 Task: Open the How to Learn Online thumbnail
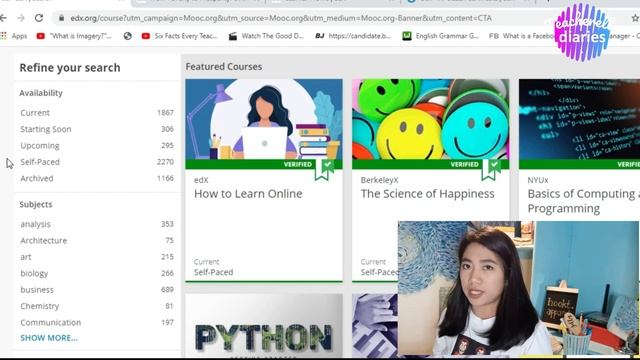point(264,119)
